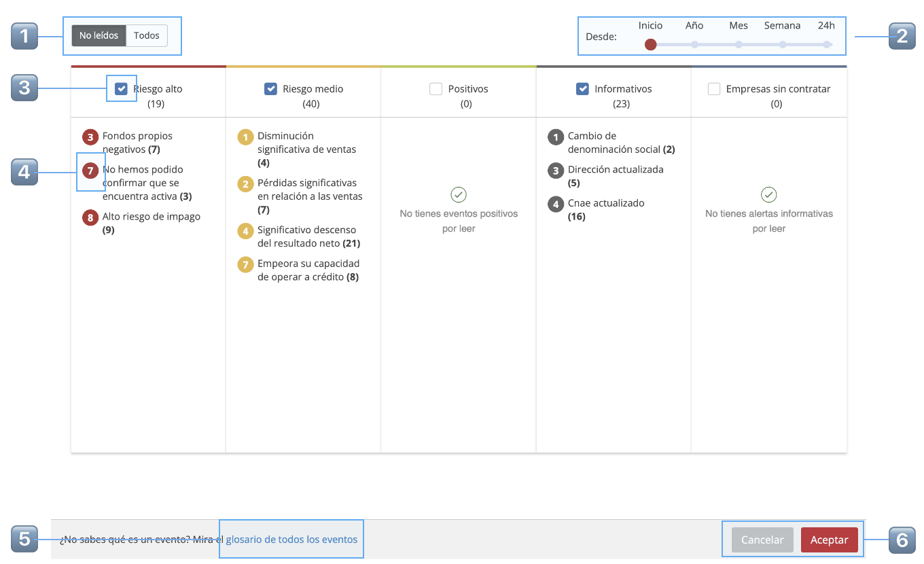This screenshot has height=564, width=924.
Task: Enable the Positivos checkbox
Action: pos(436,88)
